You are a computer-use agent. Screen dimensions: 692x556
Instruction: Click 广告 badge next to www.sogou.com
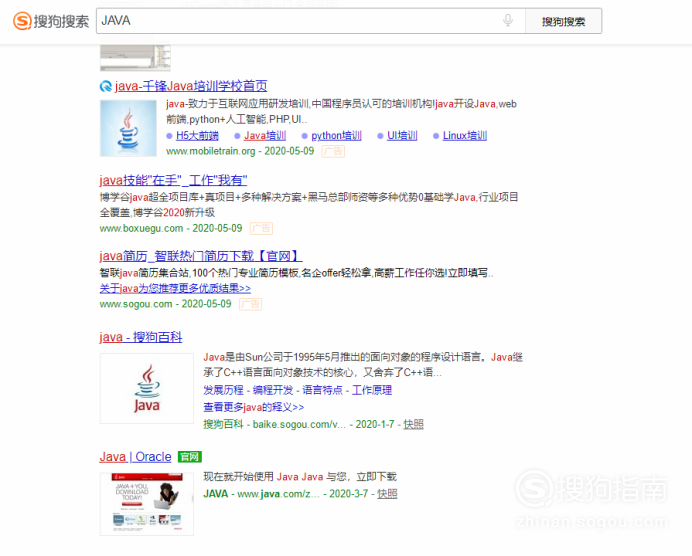[x=250, y=304]
